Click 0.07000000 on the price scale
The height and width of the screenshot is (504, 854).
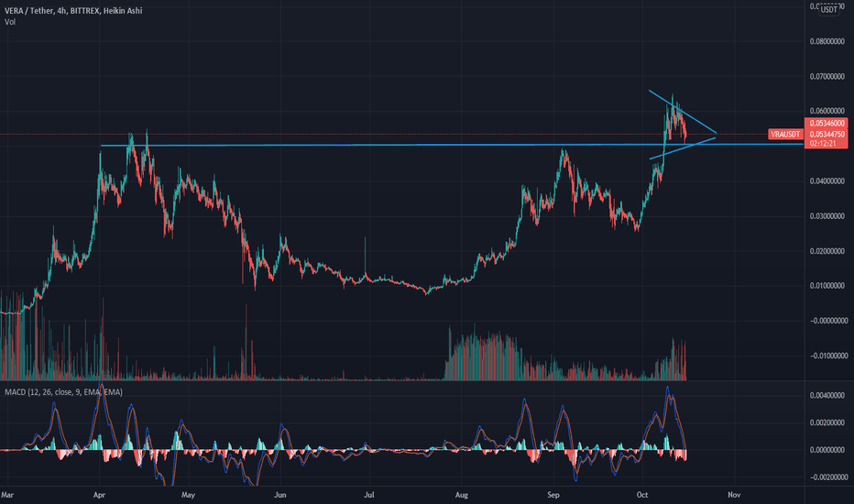[x=827, y=76]
